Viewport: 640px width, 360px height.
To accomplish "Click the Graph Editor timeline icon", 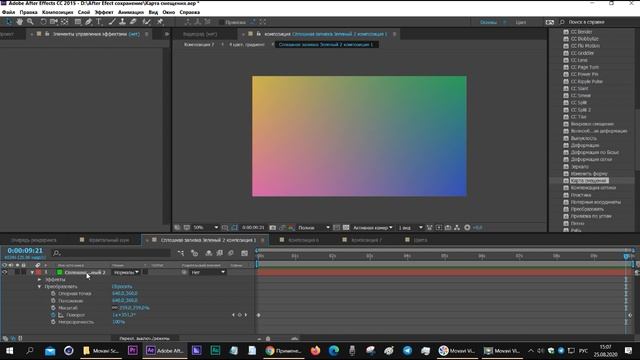I will click(244, 253).
